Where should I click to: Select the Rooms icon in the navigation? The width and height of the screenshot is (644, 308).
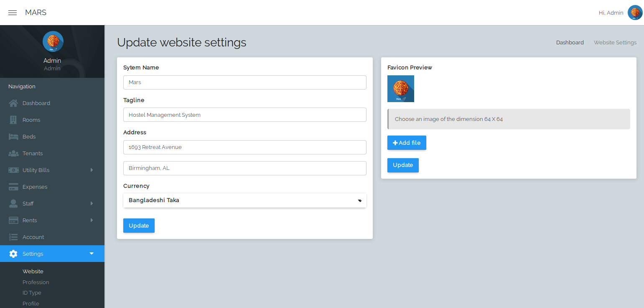tap(13, 120)
